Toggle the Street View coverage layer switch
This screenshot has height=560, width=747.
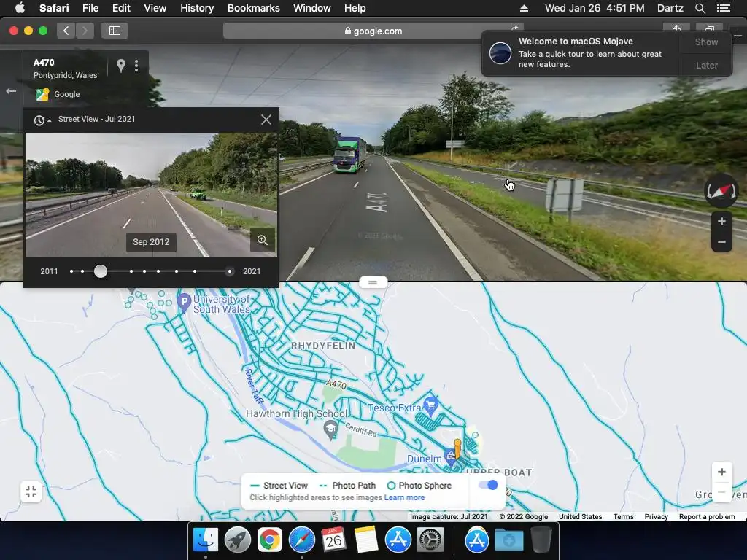point(488,485)
